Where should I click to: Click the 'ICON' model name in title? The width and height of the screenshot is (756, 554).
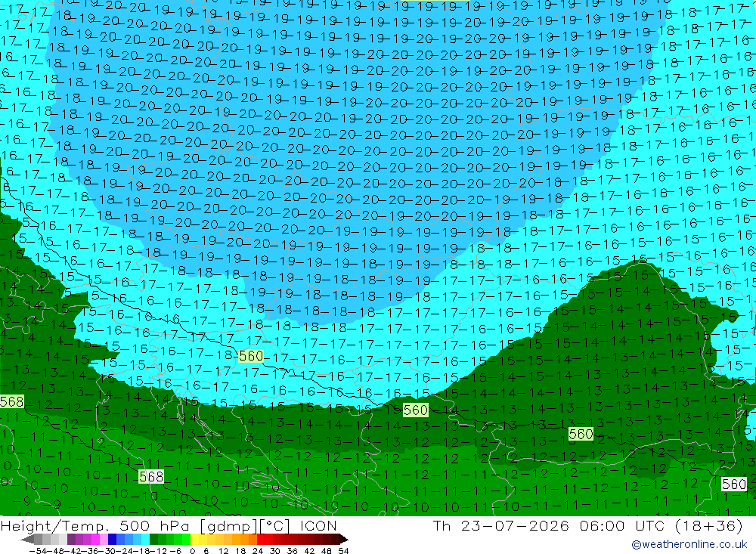coord(318,525)
